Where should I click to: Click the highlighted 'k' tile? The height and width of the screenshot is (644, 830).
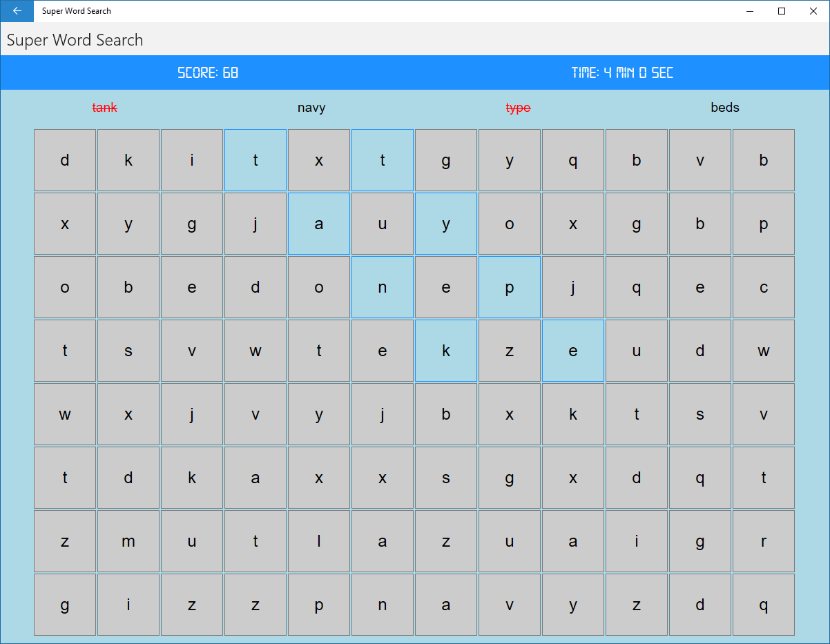click(446, 351)
